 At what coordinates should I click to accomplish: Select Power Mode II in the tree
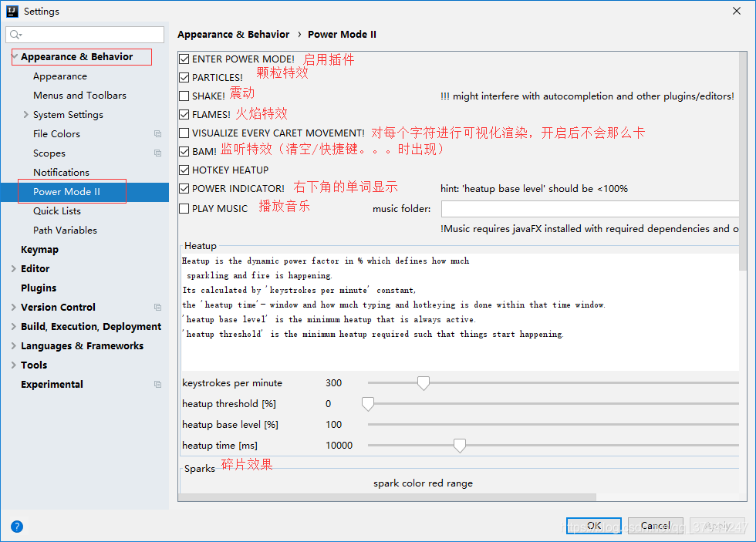[x=66, y=192]
